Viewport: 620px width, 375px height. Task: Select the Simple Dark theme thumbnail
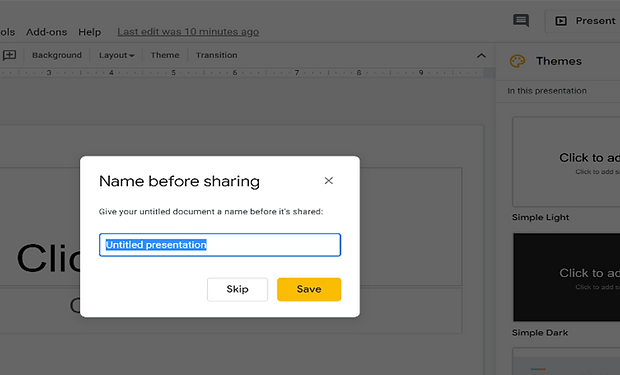(567, 277)
